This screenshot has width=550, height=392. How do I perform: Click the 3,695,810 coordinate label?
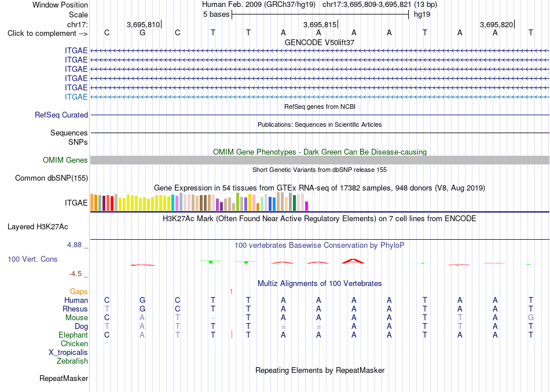pos(143,24)
